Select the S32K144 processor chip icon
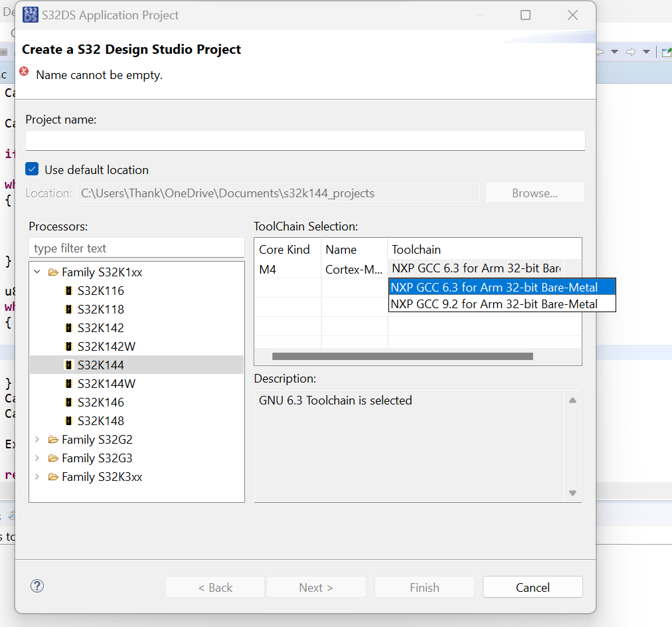This screenshot has width=672, height=627. 69,365
